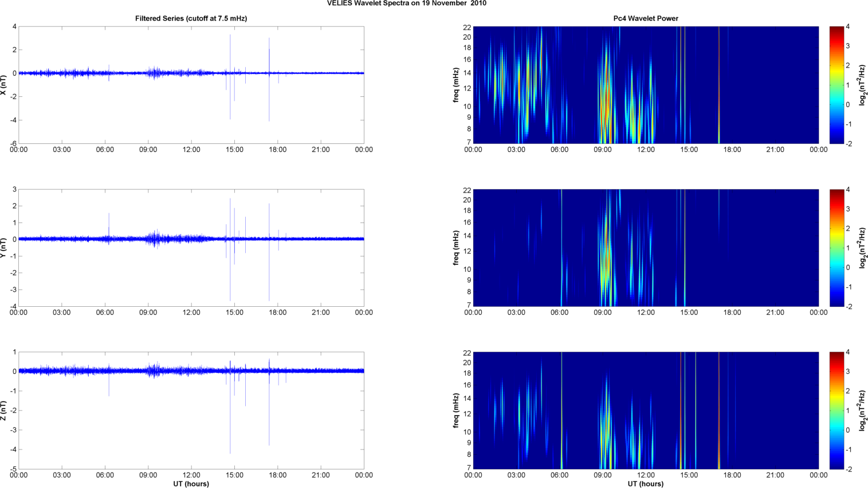Click the Pc4 Wavelet Power heading
This screenshot has width=868, height=488.
646,18
